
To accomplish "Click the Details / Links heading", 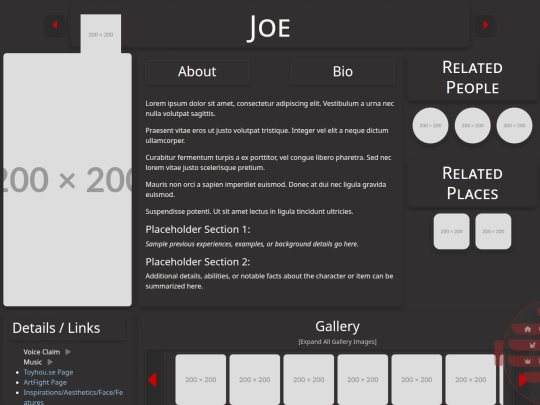I will click(x=56, y=328).
